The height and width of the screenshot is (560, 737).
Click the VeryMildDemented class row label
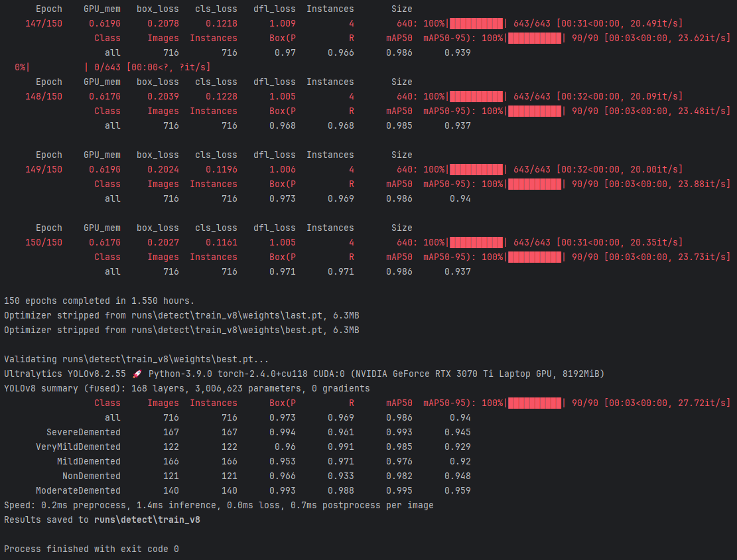tap(78, 447)
